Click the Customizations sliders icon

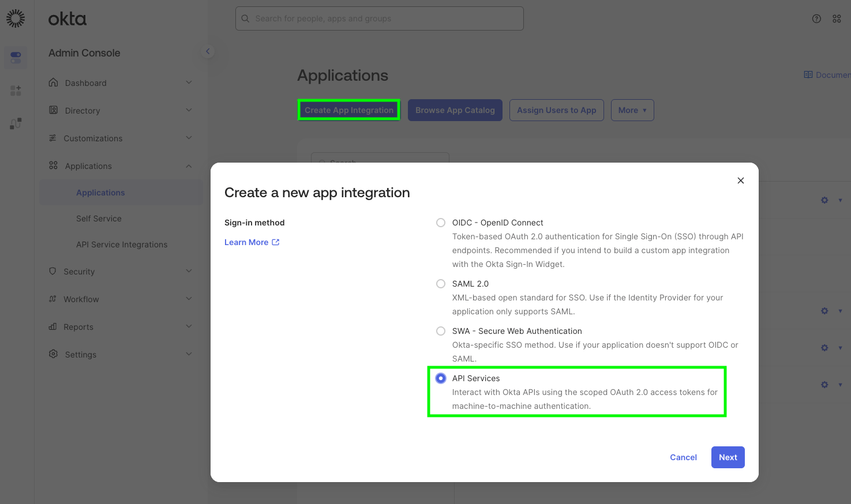pyautogui.click(x=53, y=138)
